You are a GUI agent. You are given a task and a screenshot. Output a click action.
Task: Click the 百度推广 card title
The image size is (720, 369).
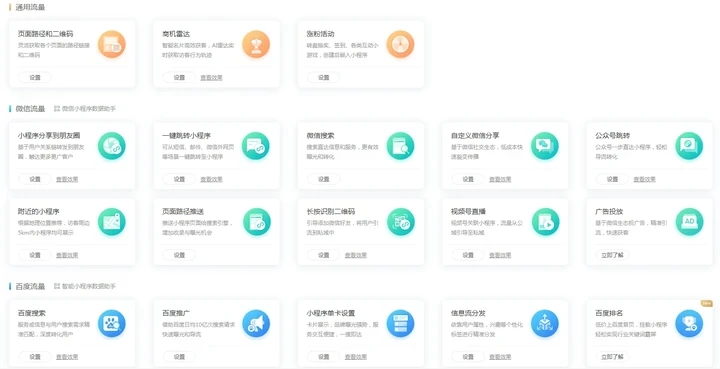(x=176, y=313)
